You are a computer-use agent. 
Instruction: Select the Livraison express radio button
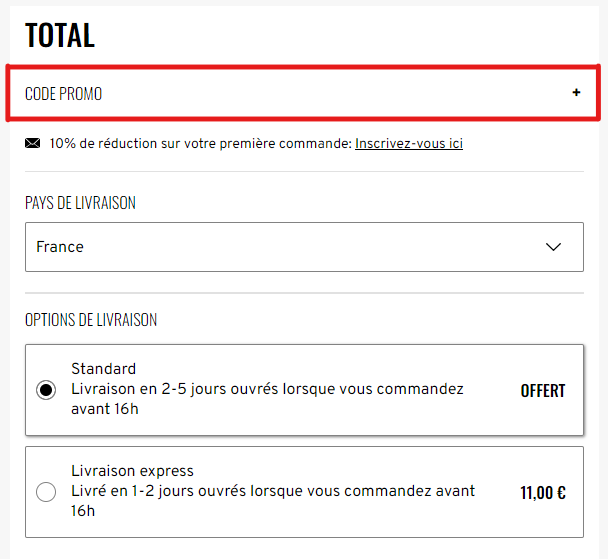[46, 492]
